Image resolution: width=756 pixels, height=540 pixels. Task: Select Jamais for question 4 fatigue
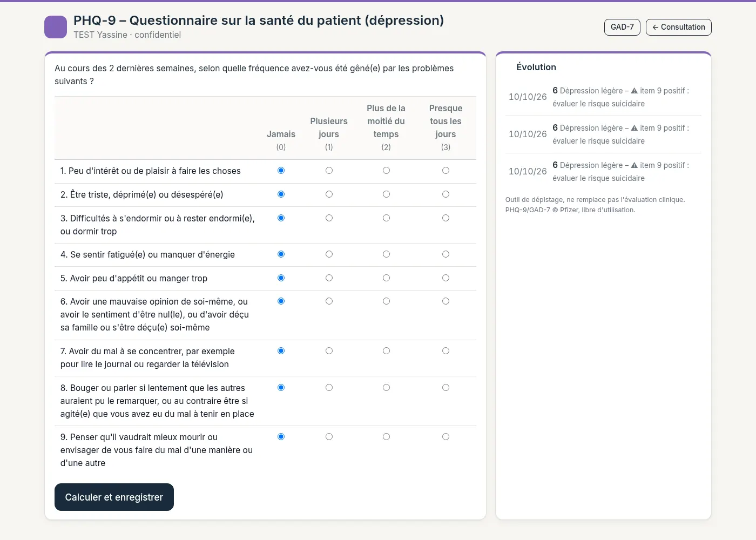(281, 254)
